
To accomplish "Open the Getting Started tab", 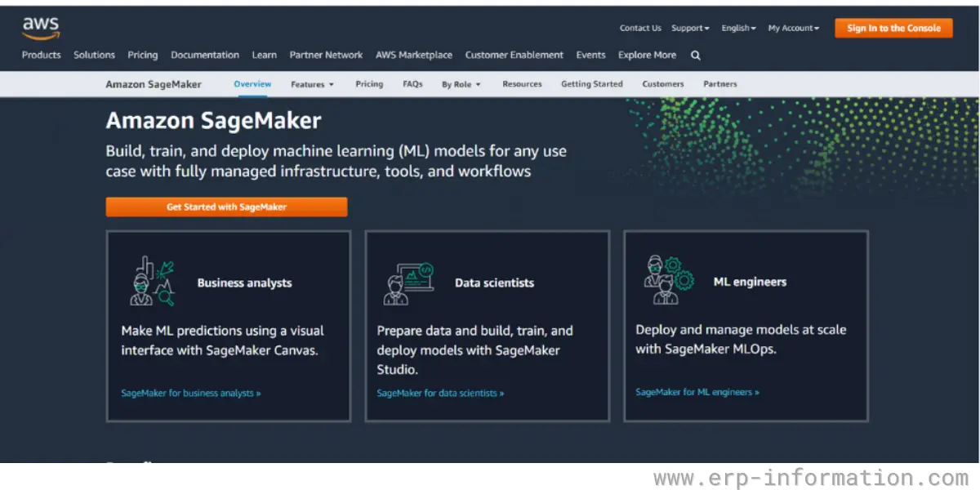I will 591,84.
